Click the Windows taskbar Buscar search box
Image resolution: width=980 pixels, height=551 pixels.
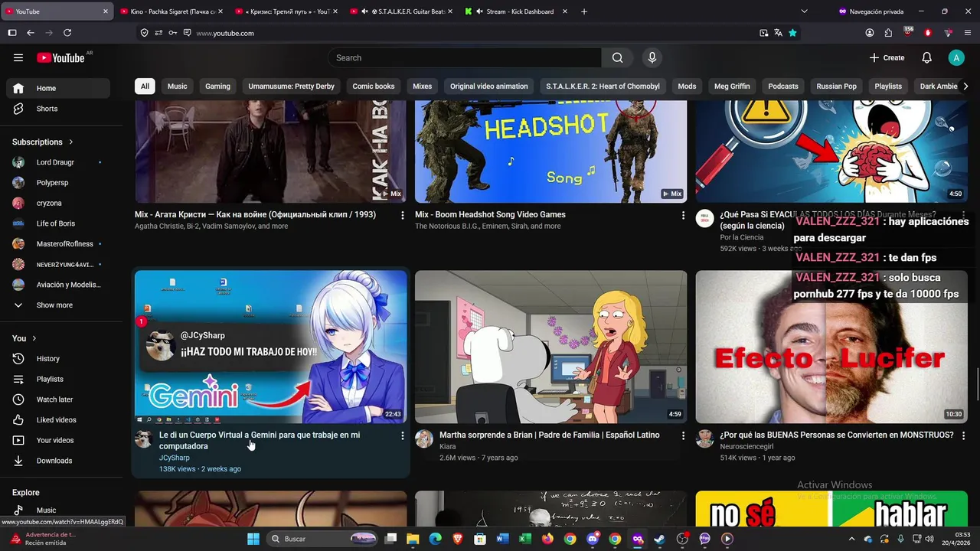pos(322,539)
